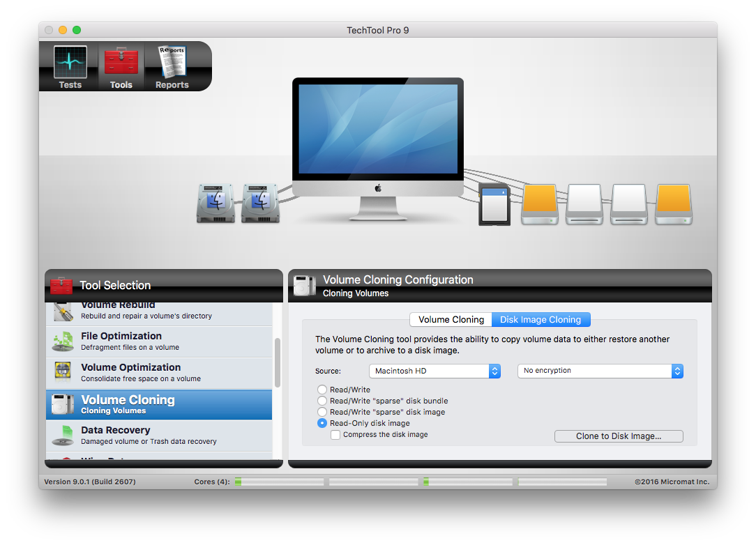
Task: Select Volume Optimization tool title
Action: click(130, 367)
